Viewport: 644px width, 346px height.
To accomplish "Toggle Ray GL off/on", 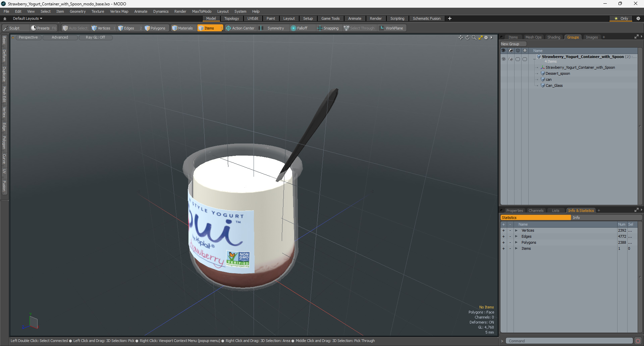I will 95,38.
